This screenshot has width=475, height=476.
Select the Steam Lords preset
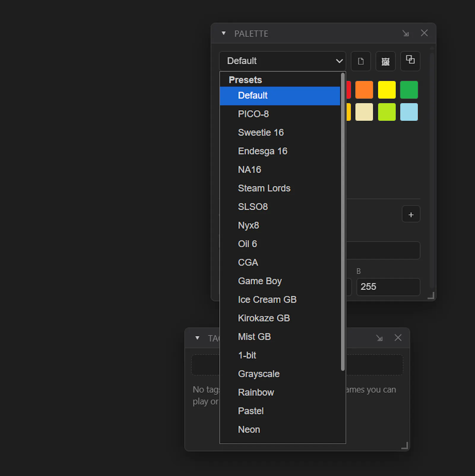pos(280,188)
